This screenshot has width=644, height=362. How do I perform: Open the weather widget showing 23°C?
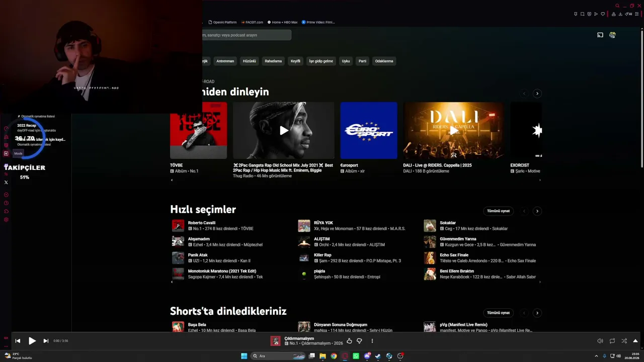(x=18, y=356)
